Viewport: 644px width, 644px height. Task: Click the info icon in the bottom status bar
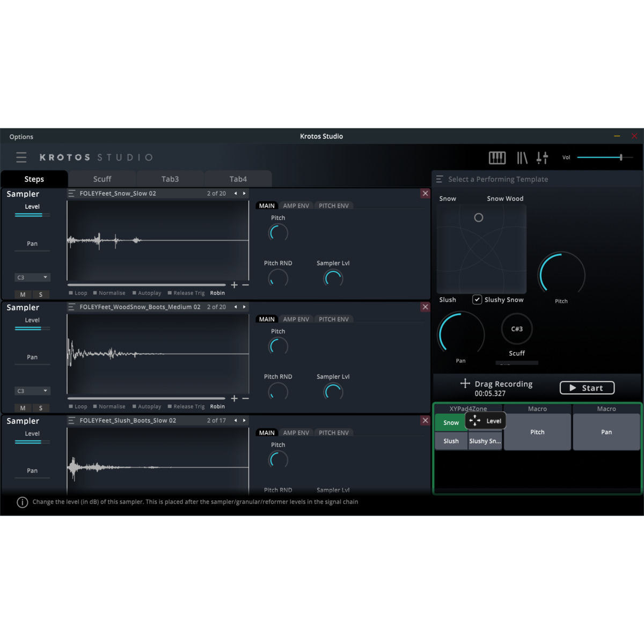click(22, 502)
